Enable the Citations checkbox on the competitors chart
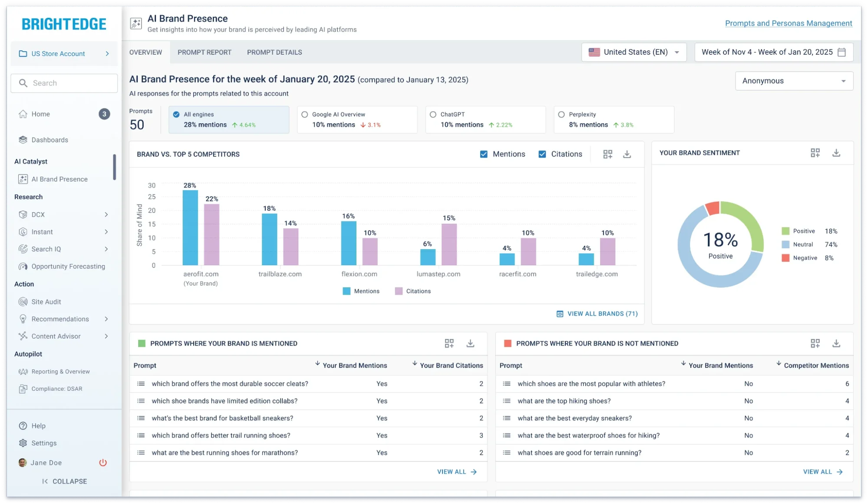This screenshot has height=504, width=868. pyautogui.click(x=542, y=154)
